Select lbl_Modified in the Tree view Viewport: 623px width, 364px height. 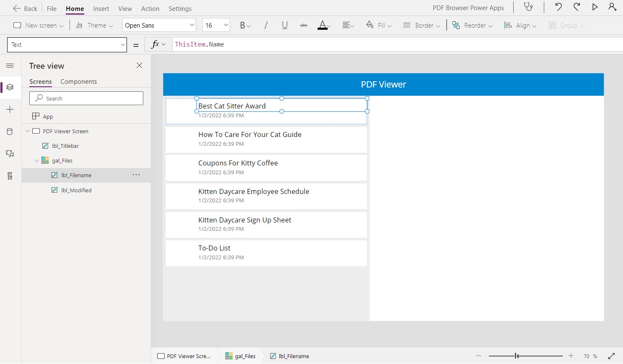[x=76, y=190]
